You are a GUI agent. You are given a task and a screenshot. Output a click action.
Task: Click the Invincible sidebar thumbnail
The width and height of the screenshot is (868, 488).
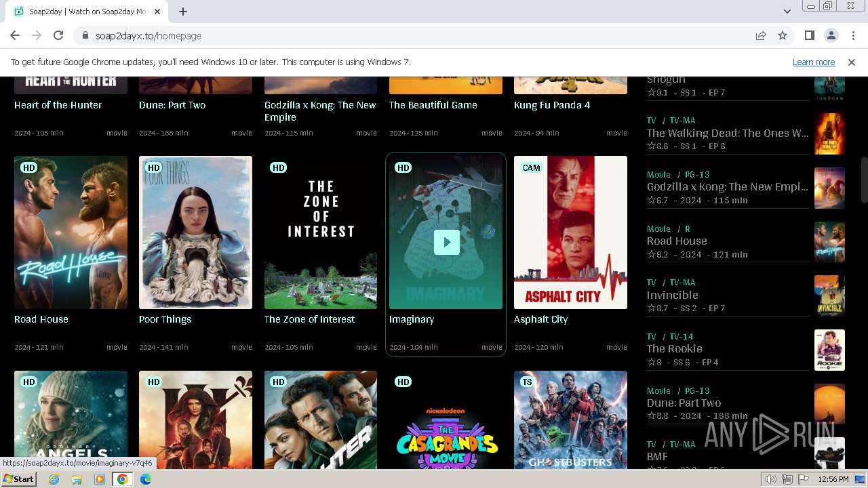pyautogui.click(x=829, y=296)
